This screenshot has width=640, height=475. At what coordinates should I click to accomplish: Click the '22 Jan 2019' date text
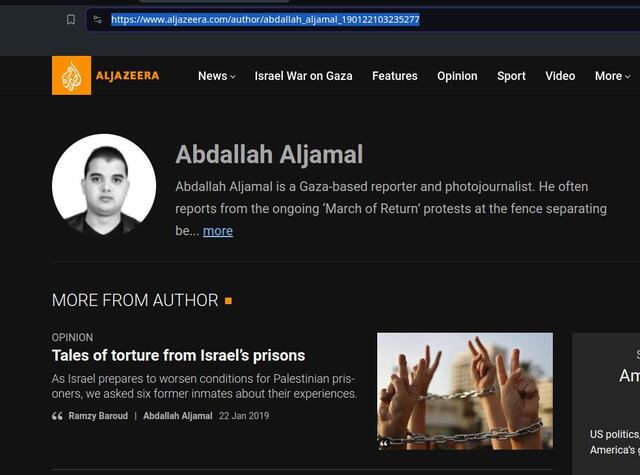click(x=244, y=416)
